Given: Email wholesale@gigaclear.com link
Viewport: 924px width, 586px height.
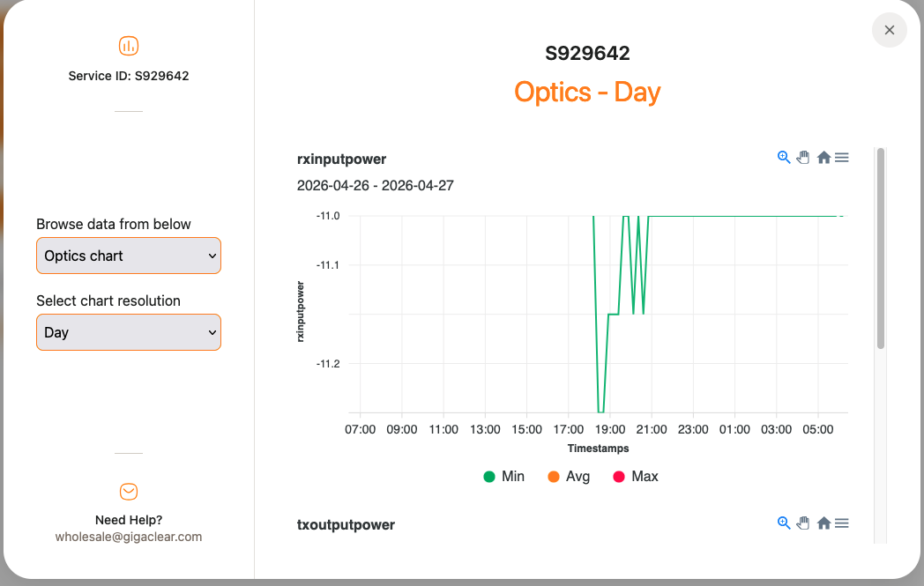Looking at the screenshot, I should pos(129,537).
